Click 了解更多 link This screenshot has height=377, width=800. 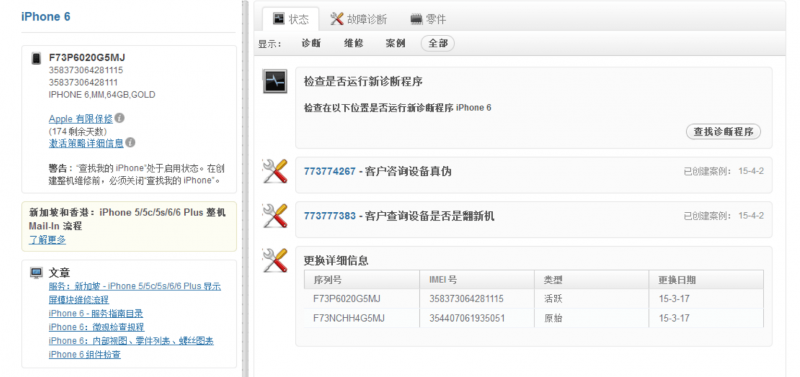(x=47, y=240)
